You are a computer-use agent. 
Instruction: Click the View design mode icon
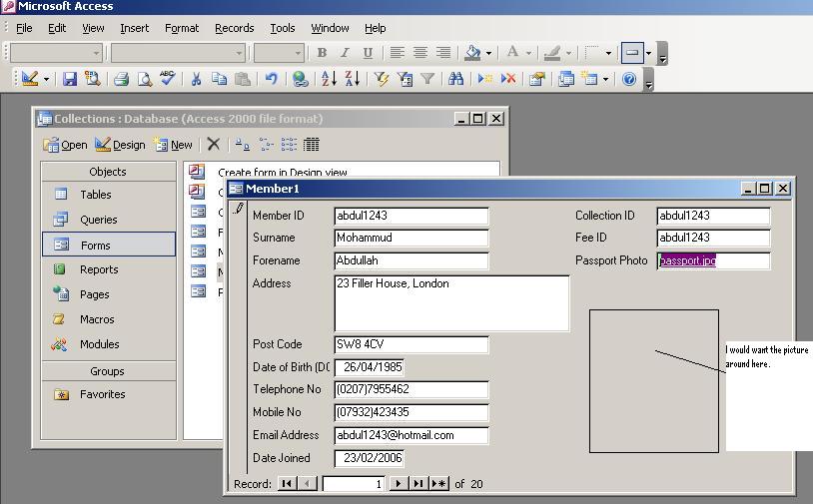click(x=30, y=79)
